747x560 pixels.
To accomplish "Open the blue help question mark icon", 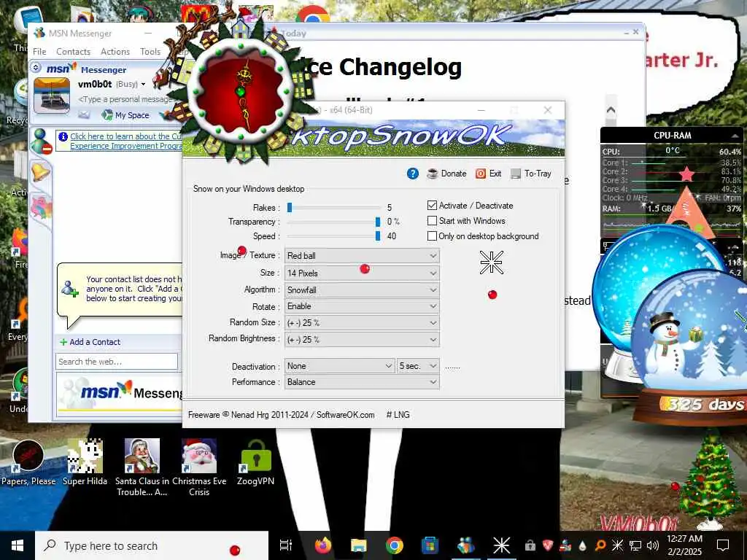I will 413,174.
